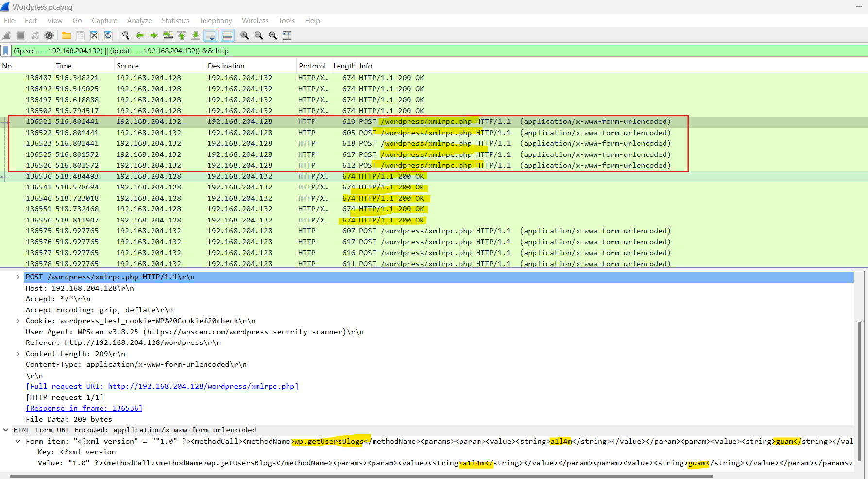Screen dimensions: 868x479
Task: Toggle auto-scroll during live capture
Action: 210,35
